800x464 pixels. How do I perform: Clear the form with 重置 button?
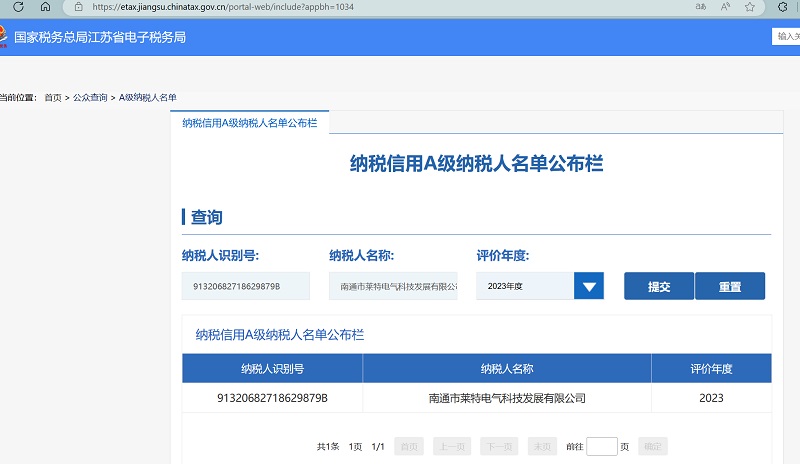730,286
